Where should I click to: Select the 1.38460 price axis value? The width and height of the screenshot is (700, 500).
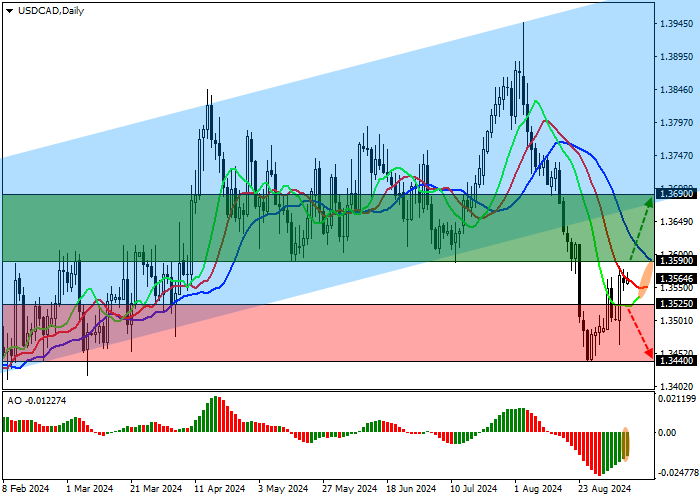[x=677, y=90]
